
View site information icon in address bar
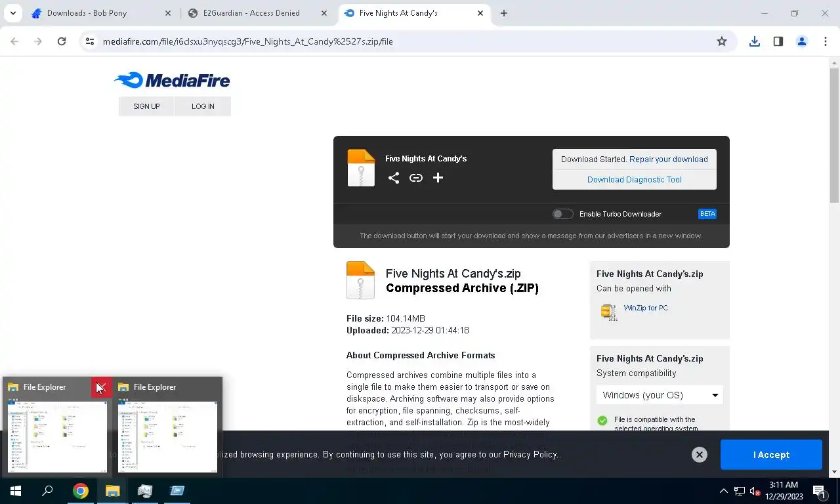tap(90, 41)
